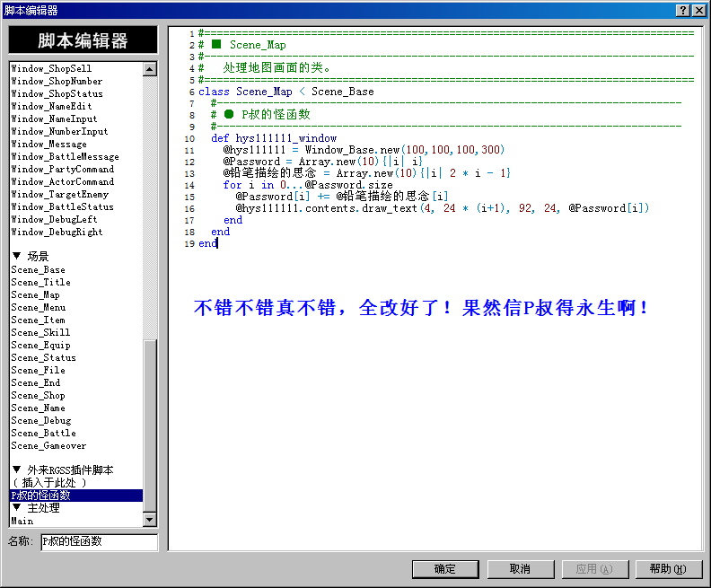Select Window_ShopNumber in script list
The image size is (711, 588).
point(57,81)
